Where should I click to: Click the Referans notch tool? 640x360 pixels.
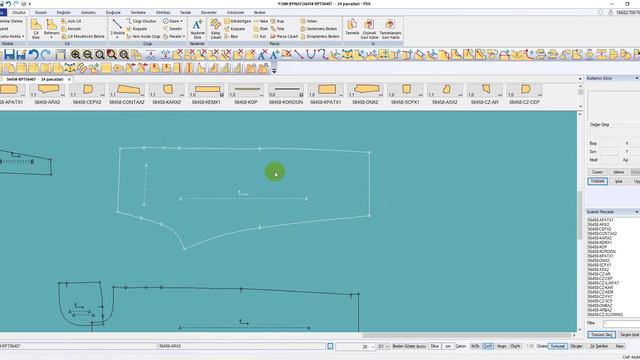point(51,28)
